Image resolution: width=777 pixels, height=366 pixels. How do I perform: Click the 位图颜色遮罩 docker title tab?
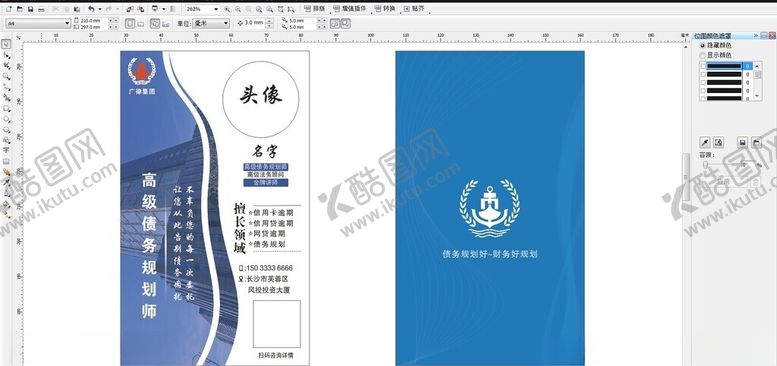coord(713,36)
